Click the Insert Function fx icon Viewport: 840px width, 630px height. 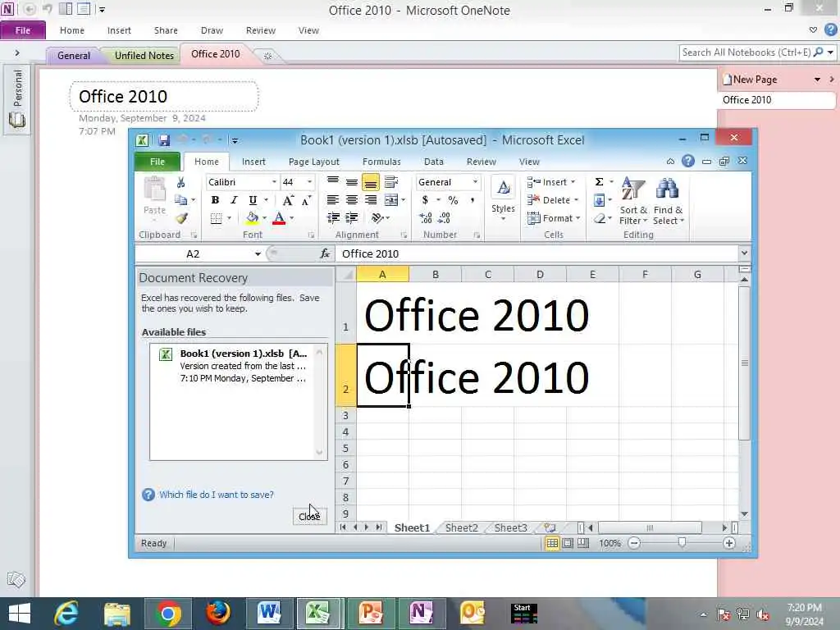point(325,253)
